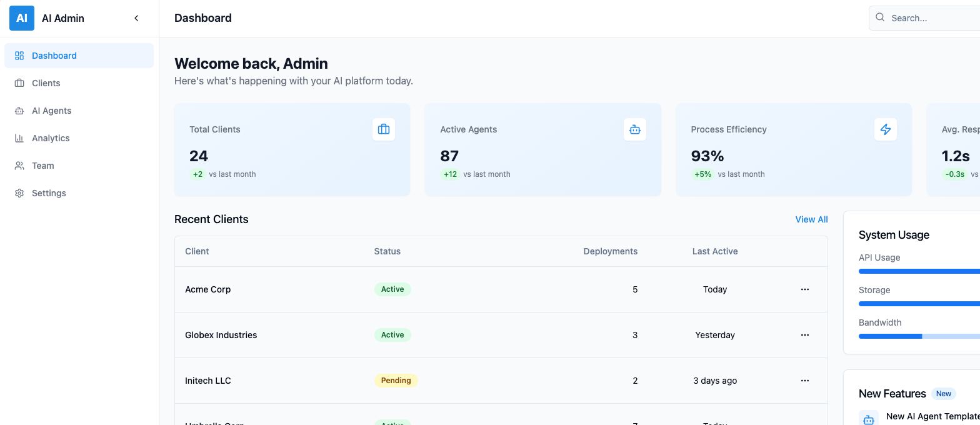Click the Globex Industries client name
The height and width of the screenshot is (425, 980).
pos(221,335)
